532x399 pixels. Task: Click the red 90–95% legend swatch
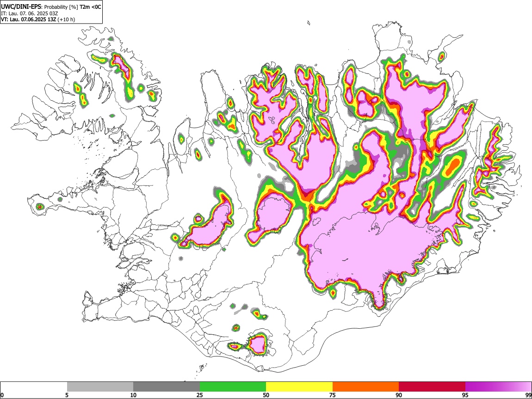click(x=432, y=387)
